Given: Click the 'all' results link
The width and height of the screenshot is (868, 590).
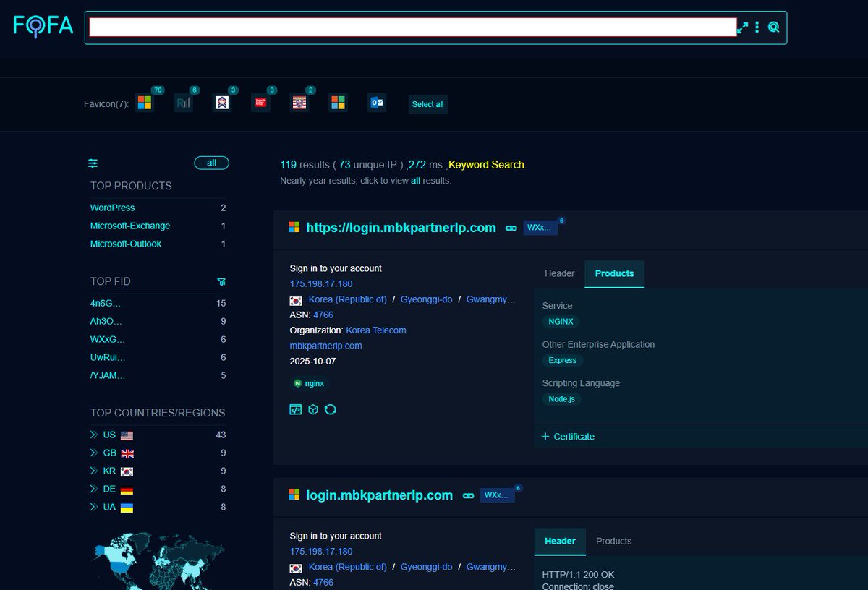Looking at the screenshot, I should pos(415,181).
